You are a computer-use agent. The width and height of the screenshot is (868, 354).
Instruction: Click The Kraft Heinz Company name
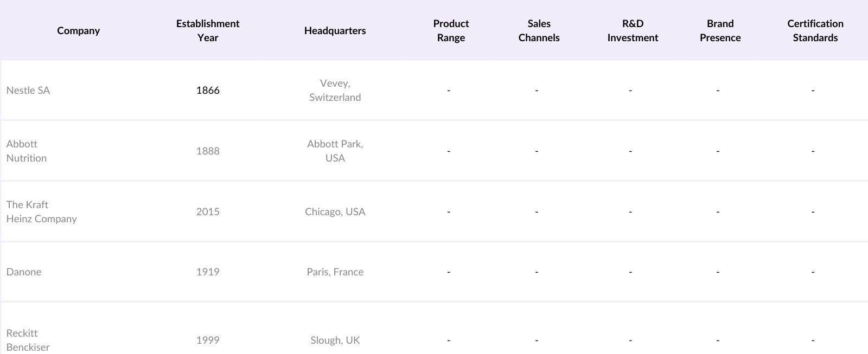pos(41,211)
